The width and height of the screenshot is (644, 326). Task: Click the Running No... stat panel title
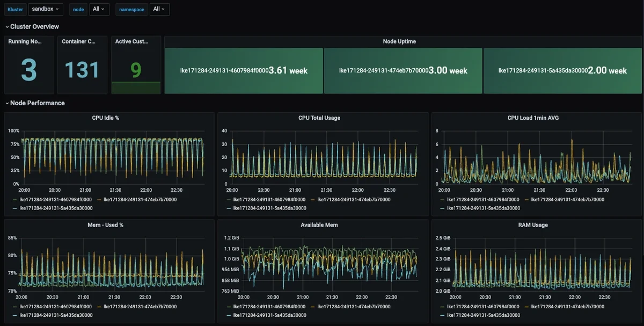(x=25, y=41)
